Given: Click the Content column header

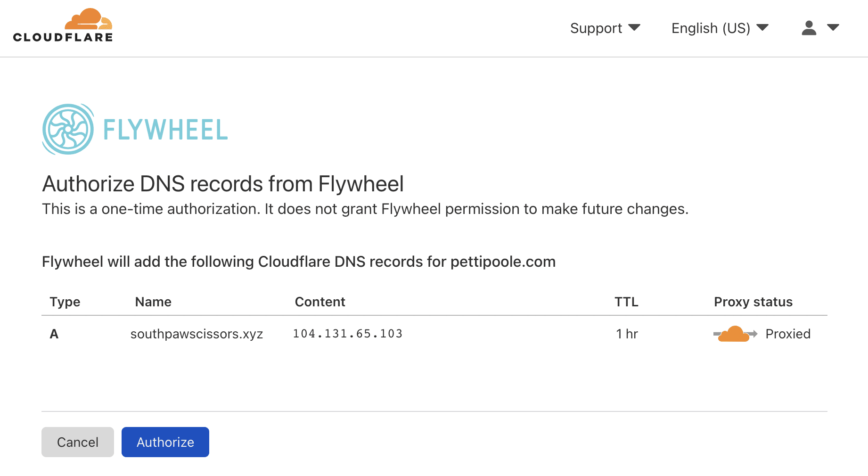Looking at the screenshot, I should point(320,302).
